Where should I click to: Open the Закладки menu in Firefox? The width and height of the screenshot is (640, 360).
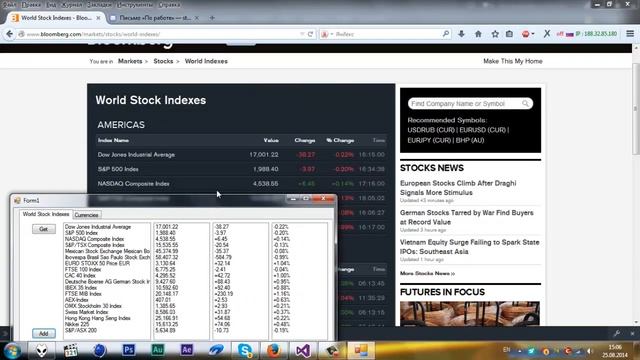point(99,5)
